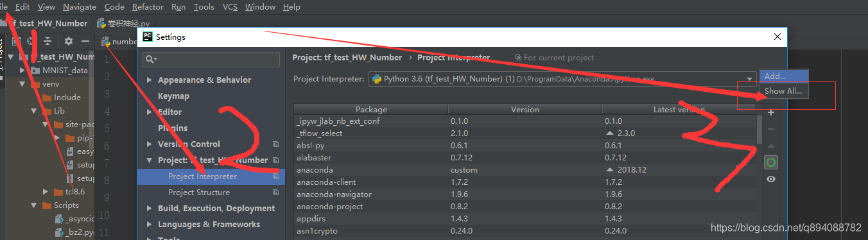
Task: Select the anaconda-navigator package row
Action: [x=525, y=194]
